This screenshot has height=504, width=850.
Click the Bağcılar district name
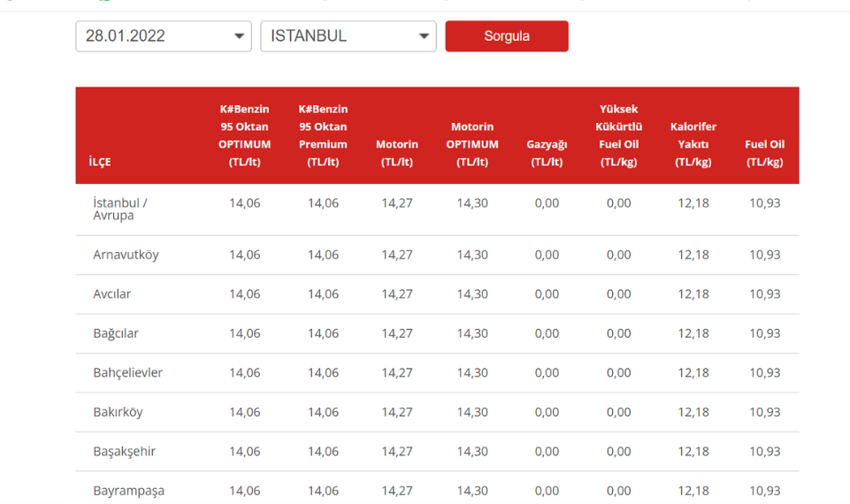[x=116, y=333]
